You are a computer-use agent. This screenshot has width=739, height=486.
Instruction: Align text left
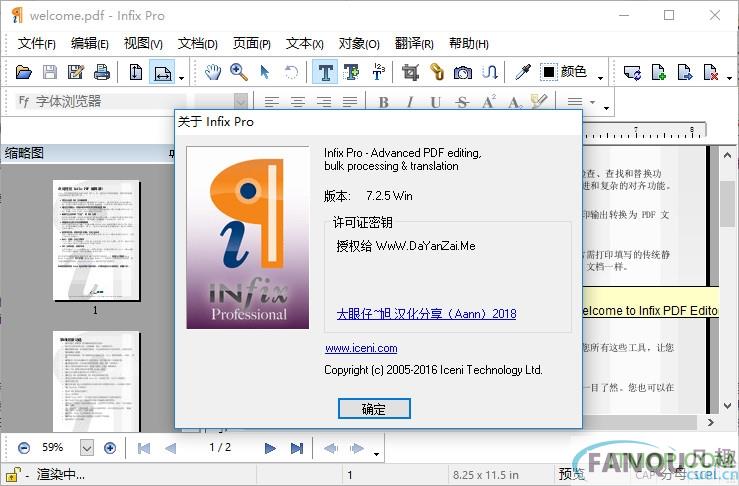coord(271,101)
